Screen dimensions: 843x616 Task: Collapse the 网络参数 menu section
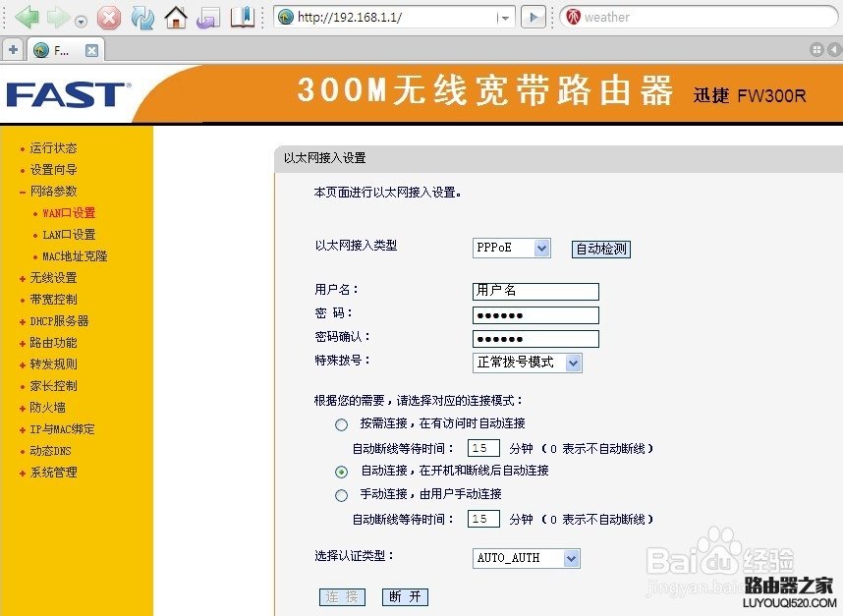[x=53, y=192]
